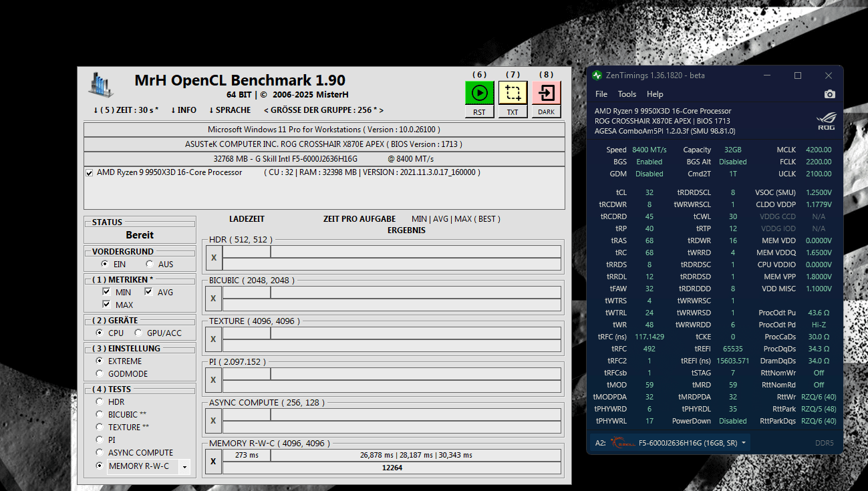Viewport: 868px width, 491px height.
Task: Click the ZenTimings camera screenshot icon
Action: pos(830,94)
